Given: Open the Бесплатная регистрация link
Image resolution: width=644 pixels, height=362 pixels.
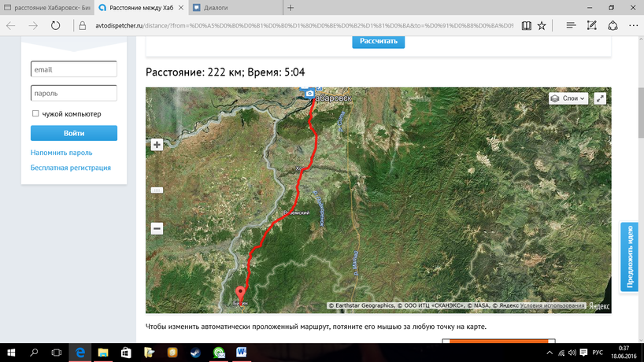Looking at the screenshot, I should coord(71,168).
